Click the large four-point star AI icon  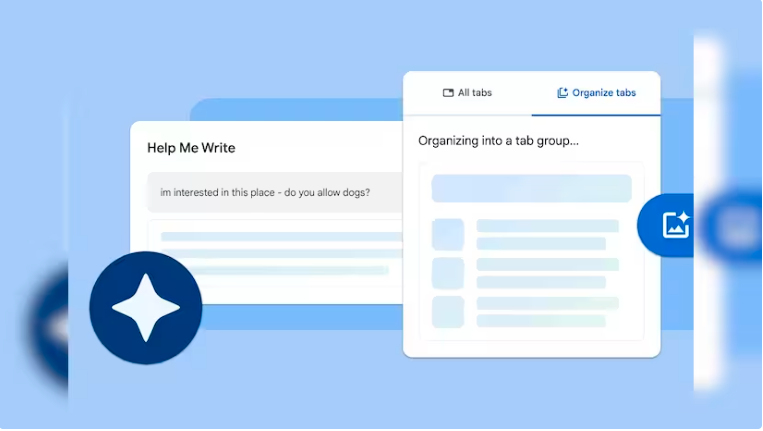(145, 307)
